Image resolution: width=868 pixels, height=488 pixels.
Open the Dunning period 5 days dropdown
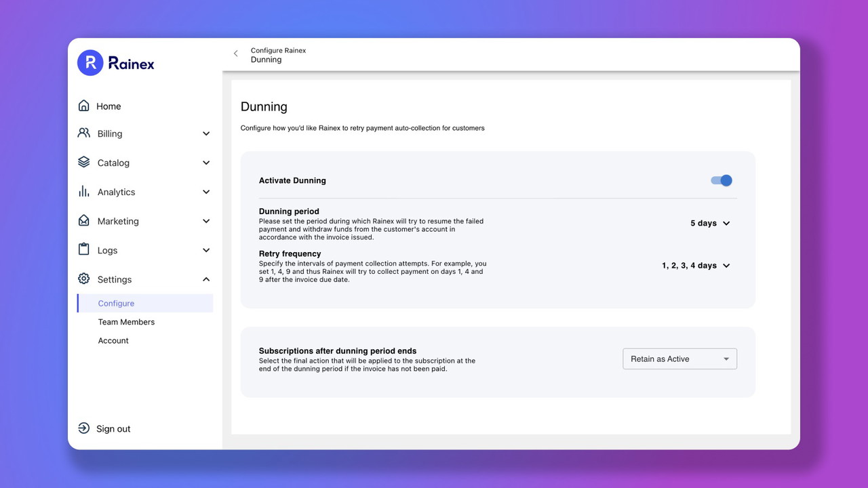[710, 224]
